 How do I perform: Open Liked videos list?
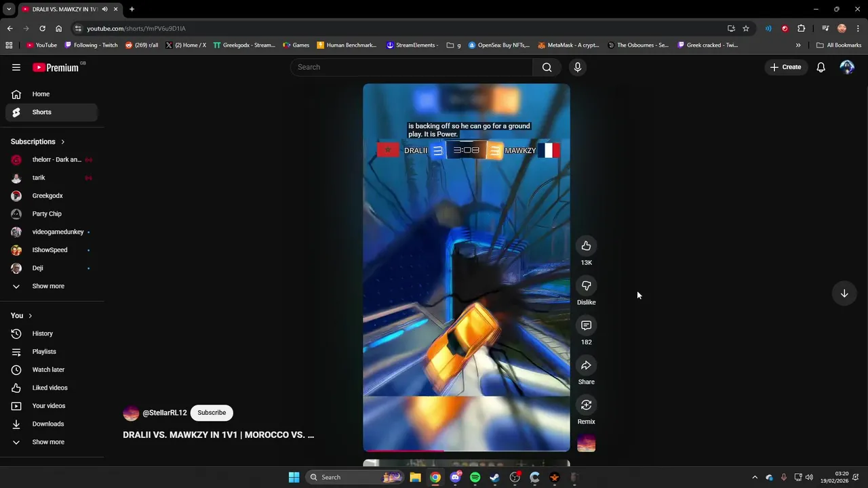52,388
